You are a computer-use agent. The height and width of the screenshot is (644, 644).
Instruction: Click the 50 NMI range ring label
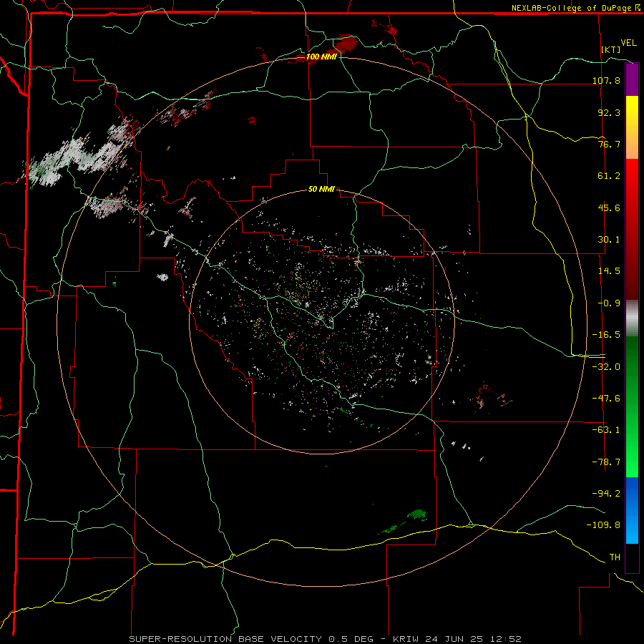click(x=321, y=190)
